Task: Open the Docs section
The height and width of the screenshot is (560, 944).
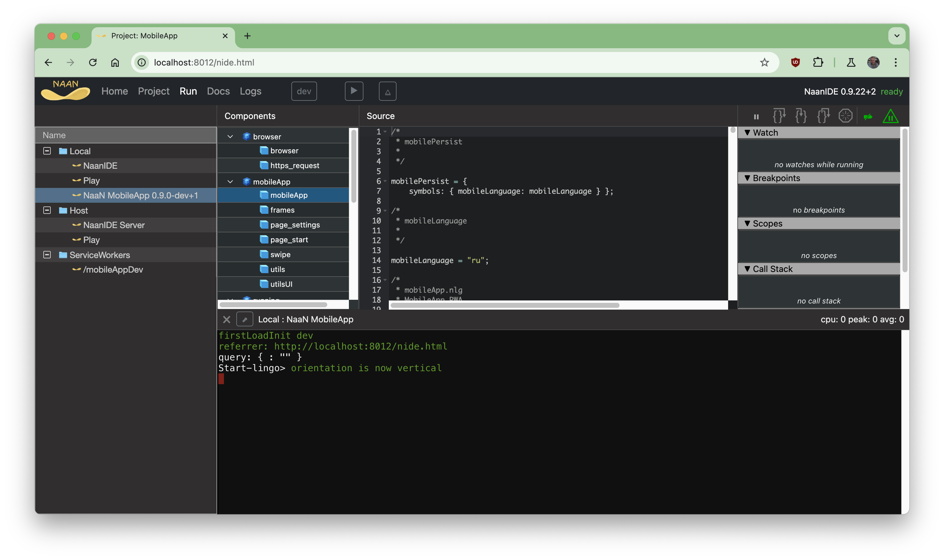Action: point(218,91)
